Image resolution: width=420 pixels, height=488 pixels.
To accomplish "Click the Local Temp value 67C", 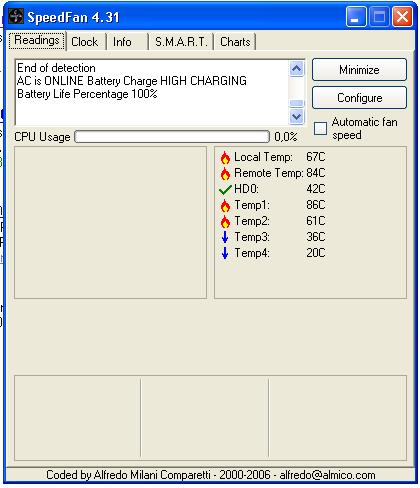I will (315, 157).
